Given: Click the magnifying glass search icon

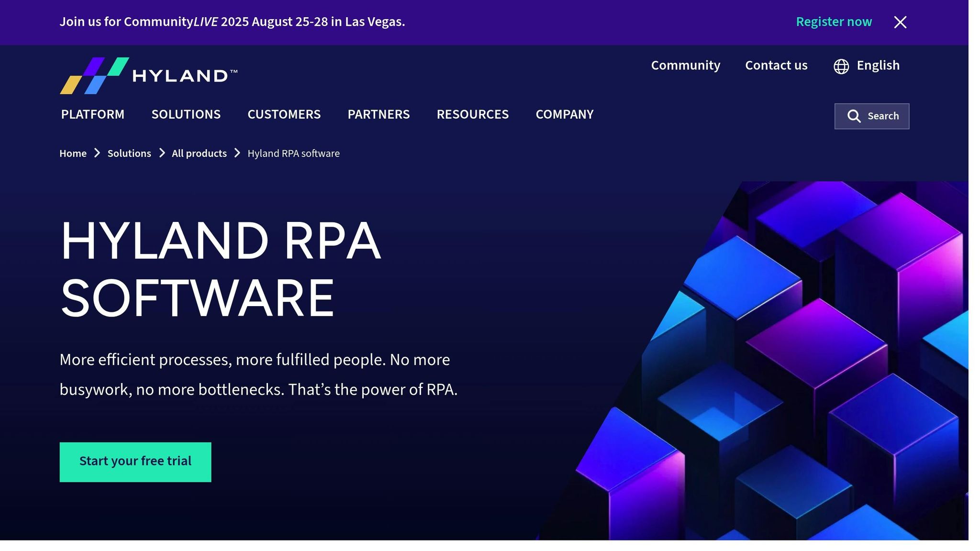Looking at the screenshot, I should point(854,116).
